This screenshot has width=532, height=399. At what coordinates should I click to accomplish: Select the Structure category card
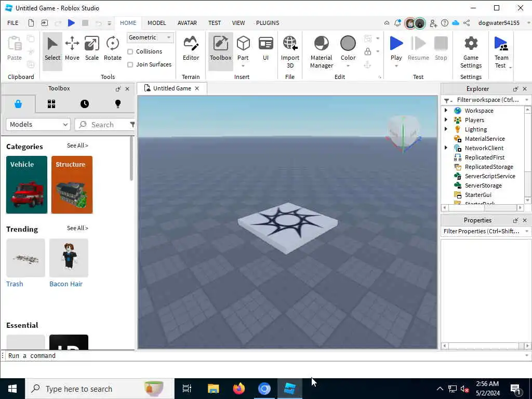tap(72, 184)
